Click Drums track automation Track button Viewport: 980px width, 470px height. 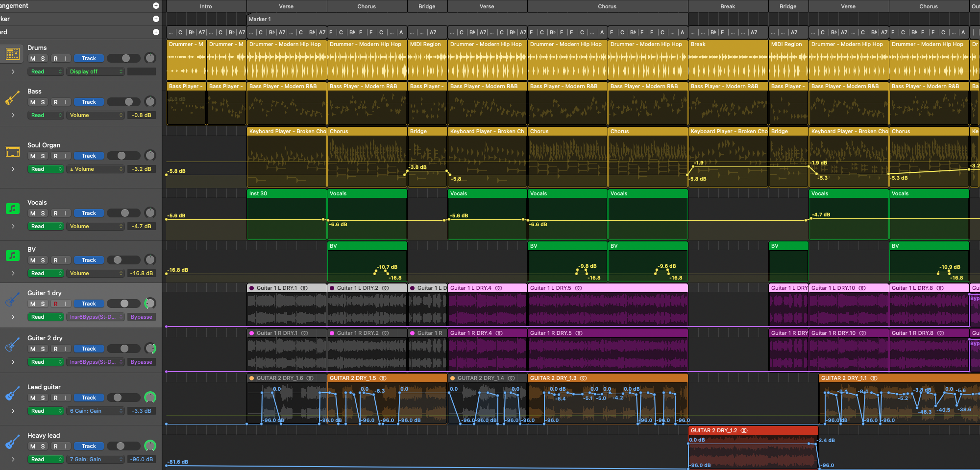89,58
